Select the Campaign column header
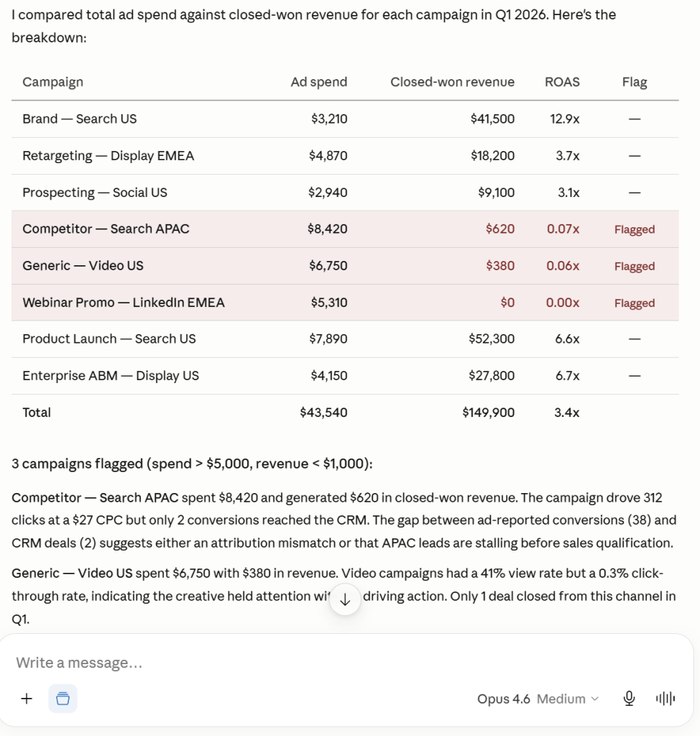Viewport: 700px width, 736px height. [x=53, y=82]
